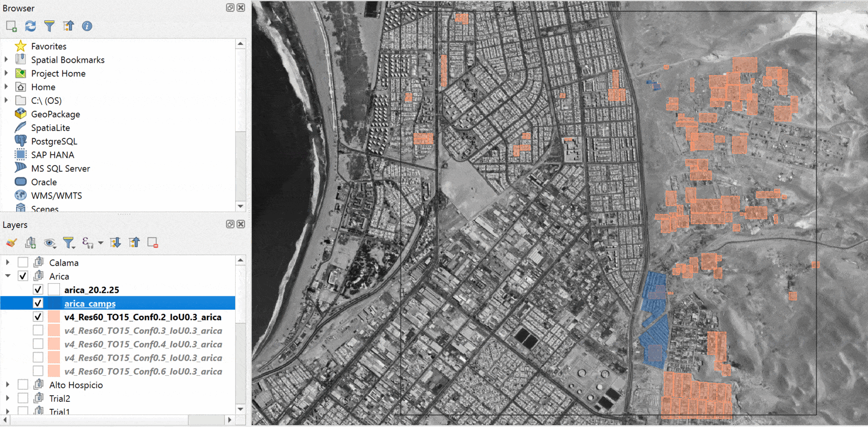Expand the Trial2 layer group
Screen dimensions: 868x427
[x=8, y=398]
